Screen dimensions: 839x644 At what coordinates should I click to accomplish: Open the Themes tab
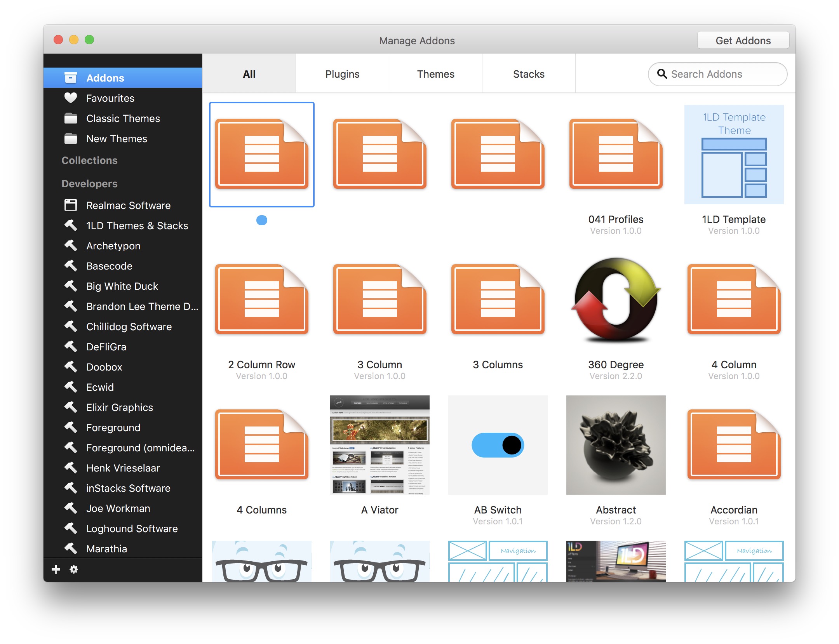coord(435,74)
